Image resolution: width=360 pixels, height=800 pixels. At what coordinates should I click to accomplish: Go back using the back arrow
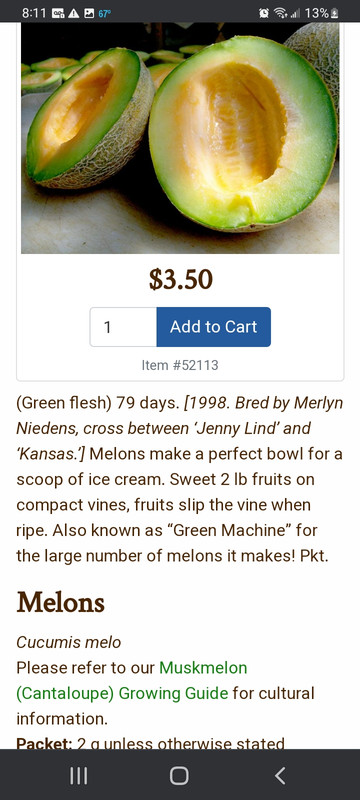pyautogui.click(x=280, y=776)
